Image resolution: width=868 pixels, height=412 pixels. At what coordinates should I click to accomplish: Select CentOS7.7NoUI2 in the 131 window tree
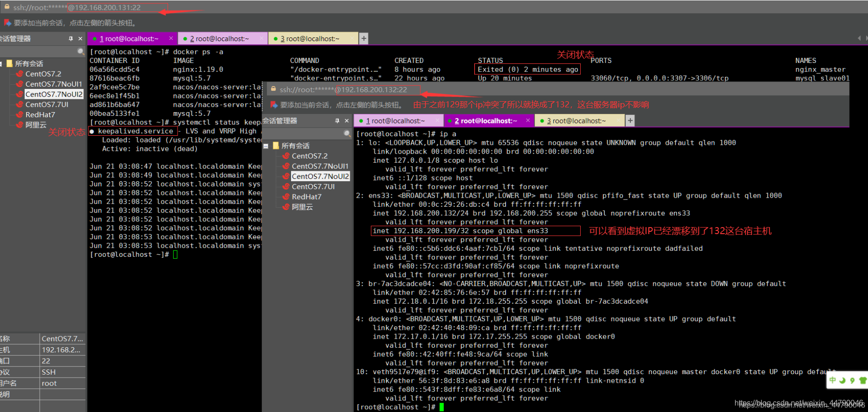click(54, 94)
